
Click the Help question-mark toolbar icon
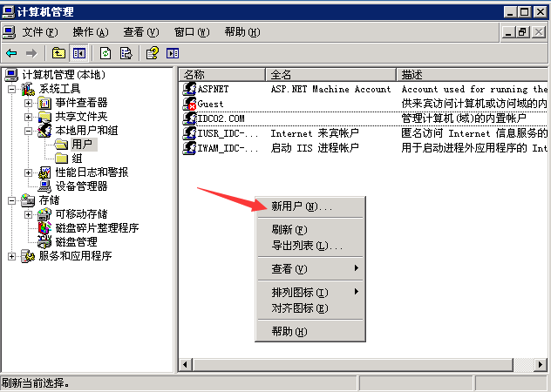point(153,53)
